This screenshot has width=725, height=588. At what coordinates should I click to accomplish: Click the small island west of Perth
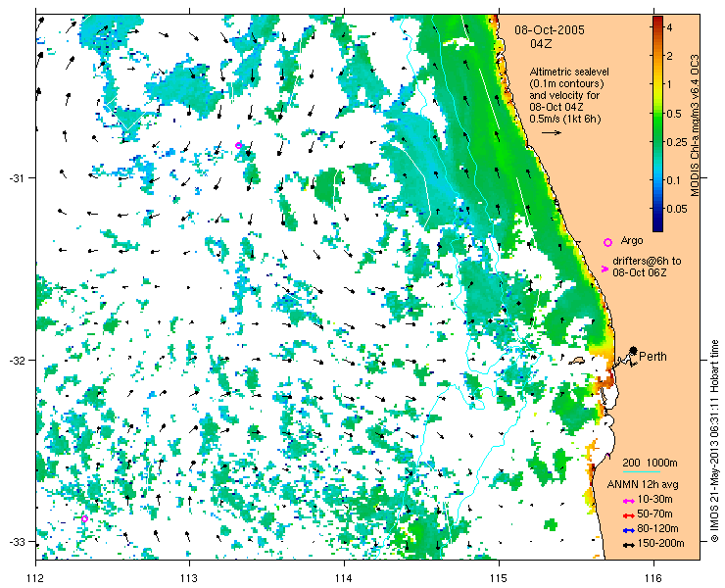(x=576, y=360)
